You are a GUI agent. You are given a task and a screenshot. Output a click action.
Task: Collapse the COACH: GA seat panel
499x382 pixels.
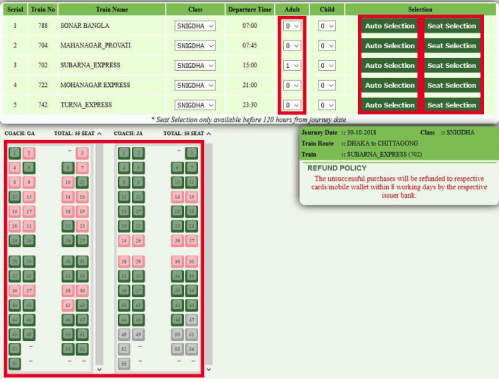(99, 134)
